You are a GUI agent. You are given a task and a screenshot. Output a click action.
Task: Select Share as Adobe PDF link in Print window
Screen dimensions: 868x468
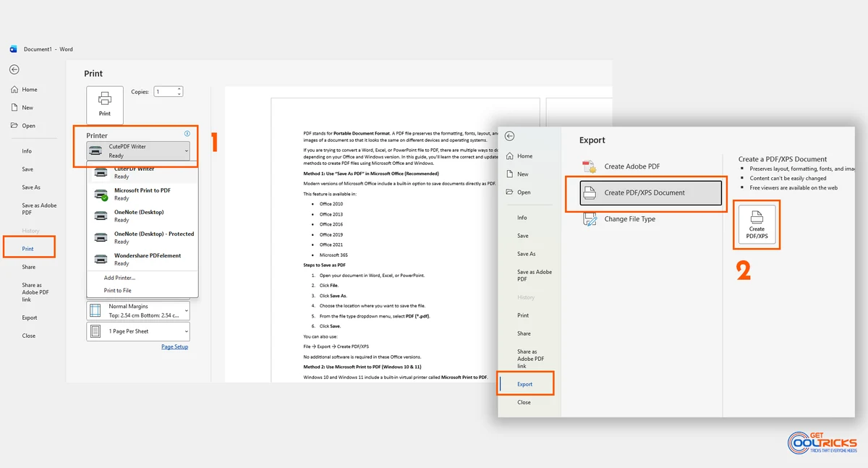[35, 292]
